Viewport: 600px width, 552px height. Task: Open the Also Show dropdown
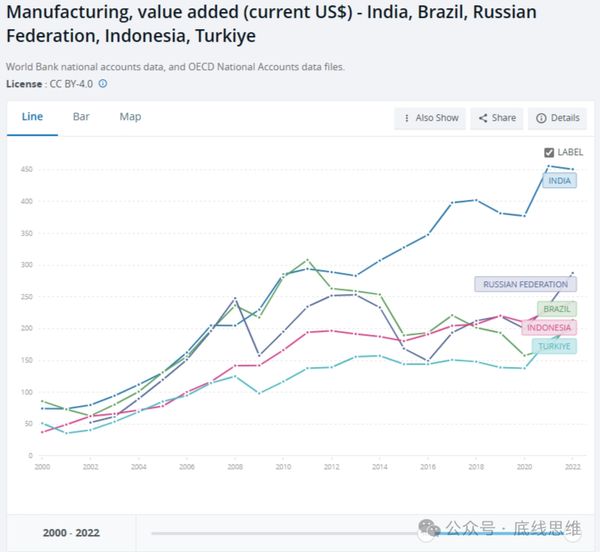(x=430, y=118)
